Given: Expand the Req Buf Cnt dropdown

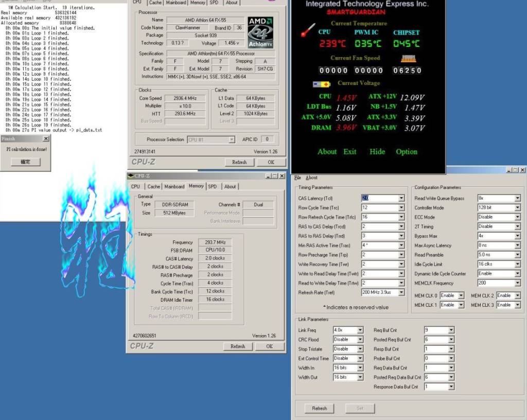Looking at the screenshot, I should tap(451, 330).
